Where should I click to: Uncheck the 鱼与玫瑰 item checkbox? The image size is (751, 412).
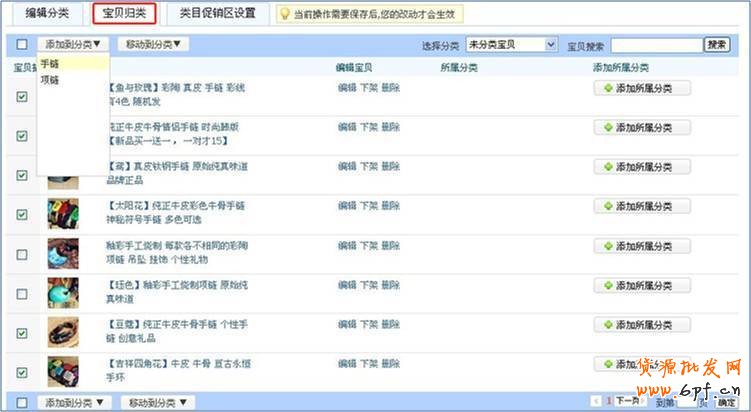(x=22, y=96)
